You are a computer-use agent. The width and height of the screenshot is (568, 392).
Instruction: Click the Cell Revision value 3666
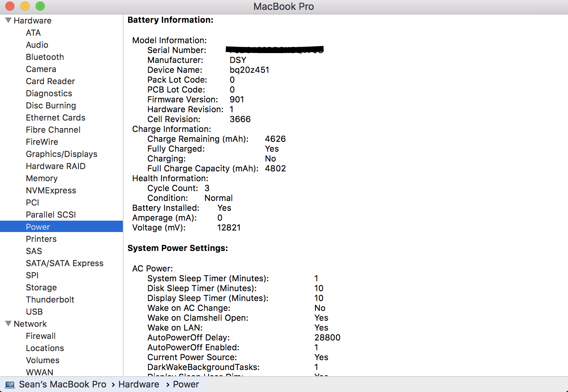(x=240, y=119)
